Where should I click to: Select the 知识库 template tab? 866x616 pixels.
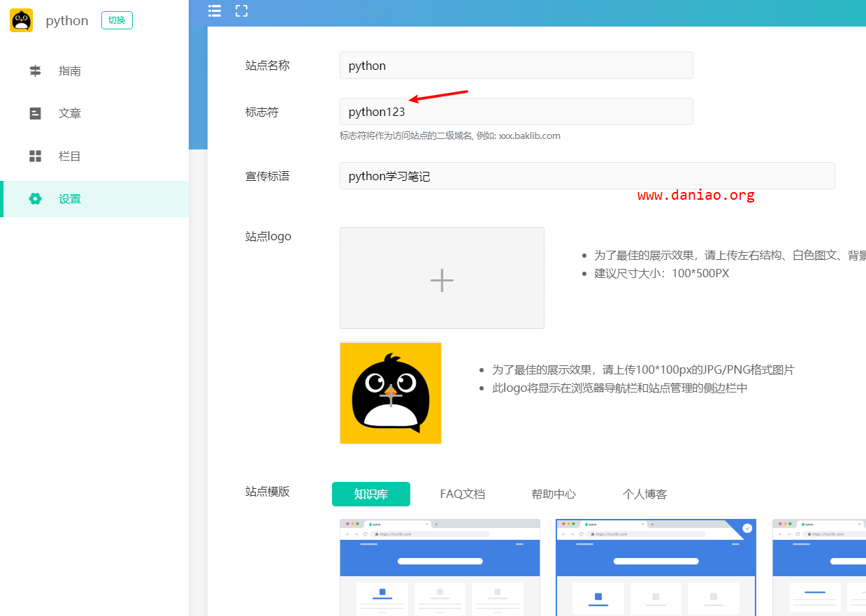(371, 494)
